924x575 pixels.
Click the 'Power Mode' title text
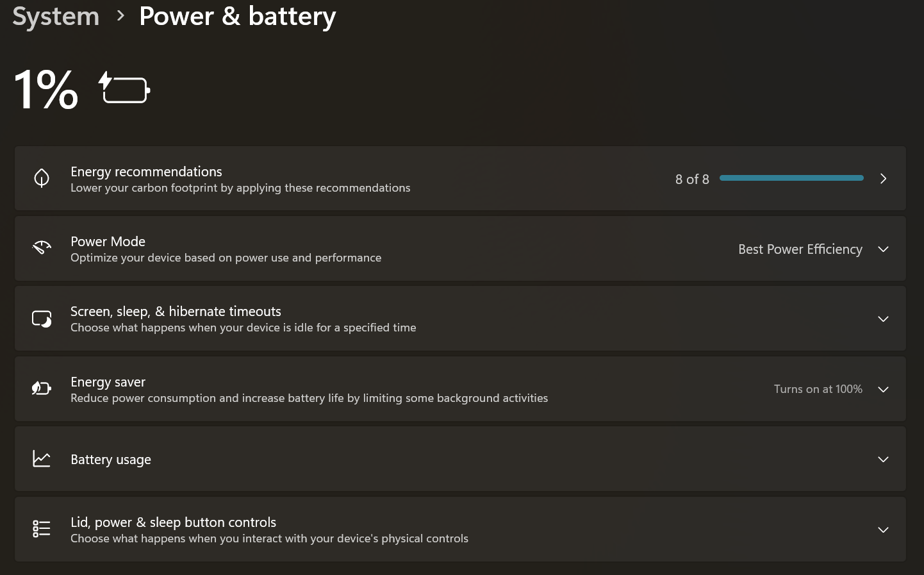point(108,242)
